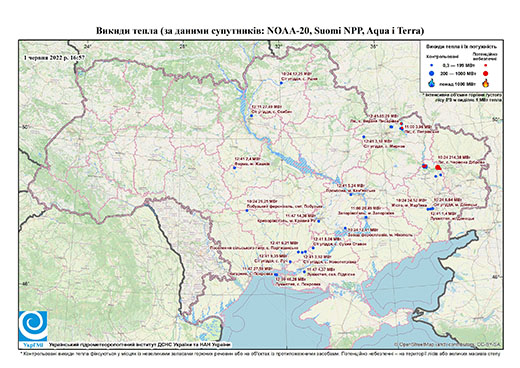Click the date stamp '1 червня 2022 р. 16:57'
Screen dimensions: 520x368
coord(54,57)
